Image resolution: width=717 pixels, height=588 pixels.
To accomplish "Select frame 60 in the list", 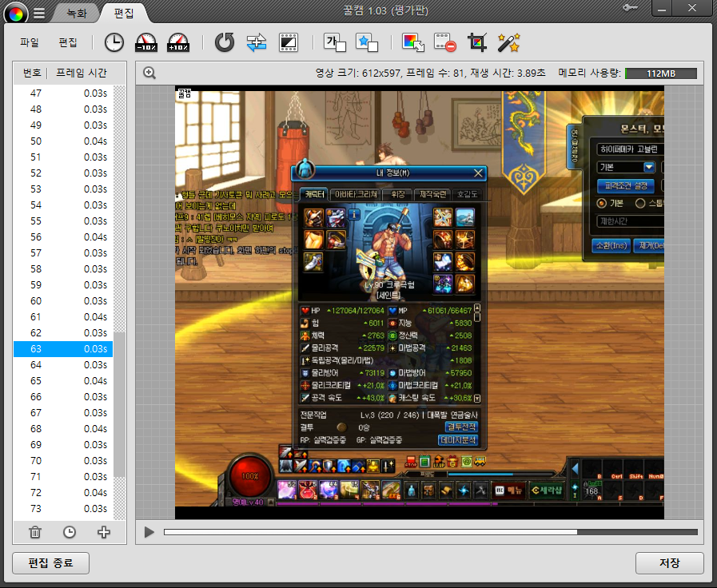I will coord(63,301).
